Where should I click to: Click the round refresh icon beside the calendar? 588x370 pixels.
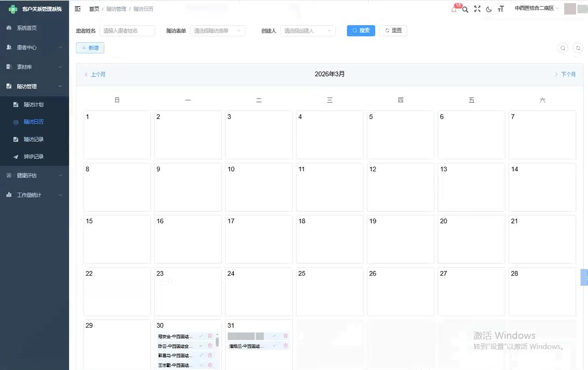[578, 48]
